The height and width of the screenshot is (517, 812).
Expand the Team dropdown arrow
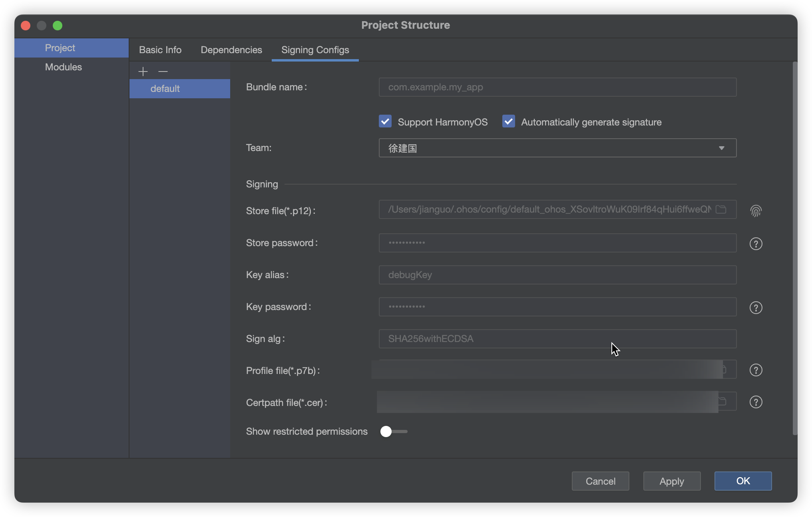pos(722,148)
